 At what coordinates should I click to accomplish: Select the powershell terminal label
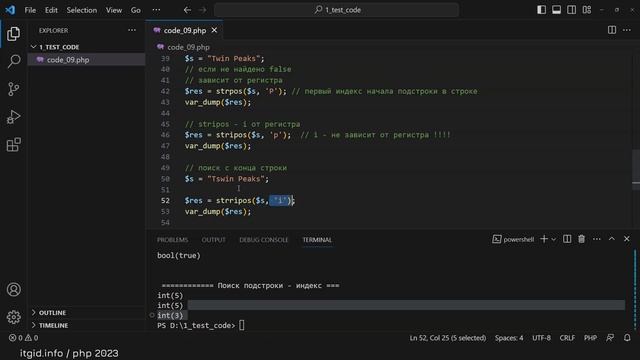click(x=513, y=240)
